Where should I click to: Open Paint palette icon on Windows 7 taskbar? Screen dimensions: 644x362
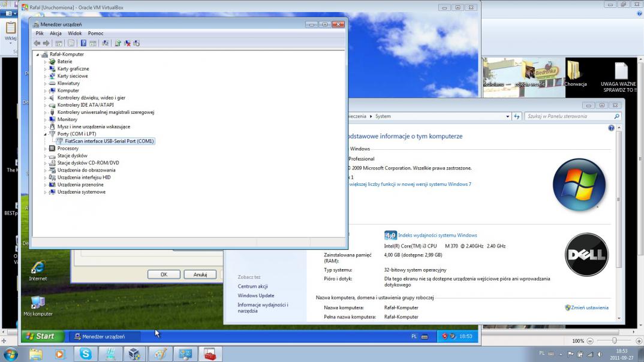pos(160,354)
